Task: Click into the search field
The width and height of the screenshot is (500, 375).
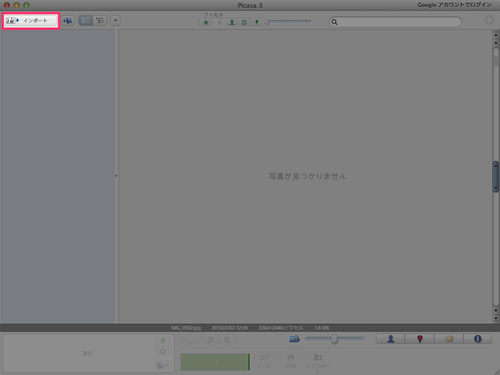Action: (x=395, y=22)
